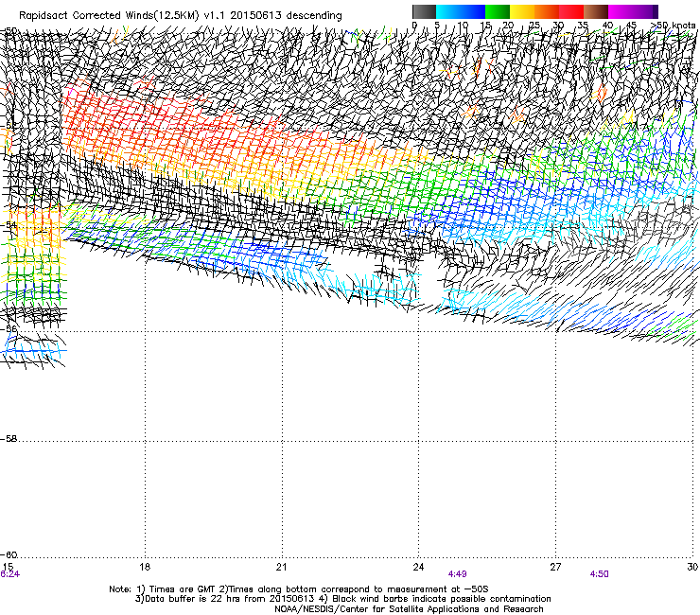Viewport: 700px width, 615px height.
Task: Click the '30' longitude axis label
Action: pos(692,567)
